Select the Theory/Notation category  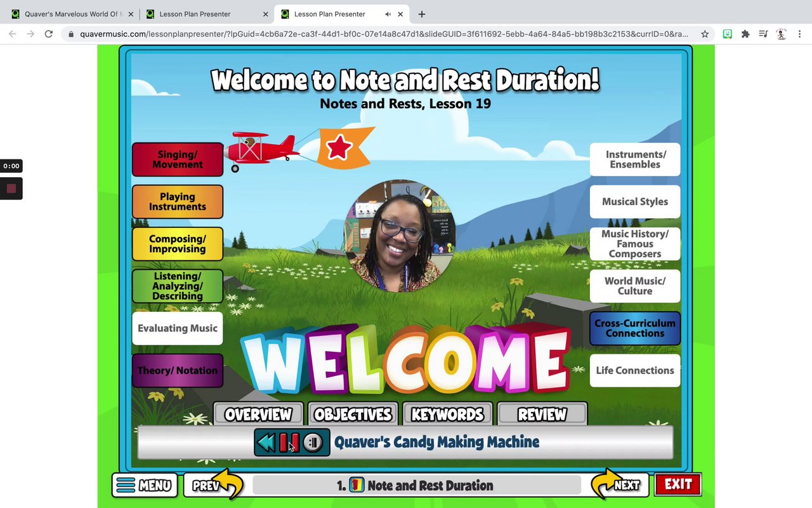(x=178, y=371)
